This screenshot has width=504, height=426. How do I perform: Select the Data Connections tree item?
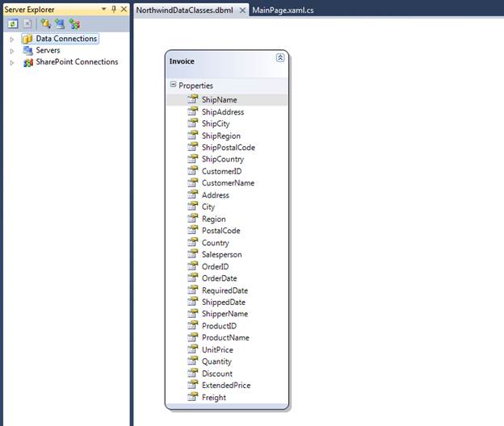tap(66, 39)
